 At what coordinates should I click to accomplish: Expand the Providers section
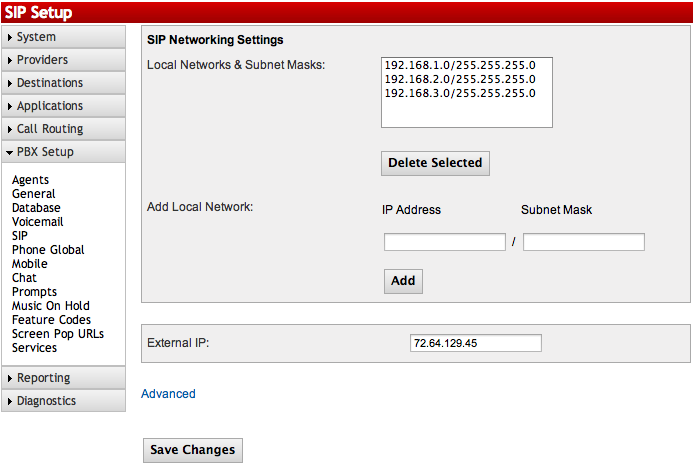click(63, 60)
